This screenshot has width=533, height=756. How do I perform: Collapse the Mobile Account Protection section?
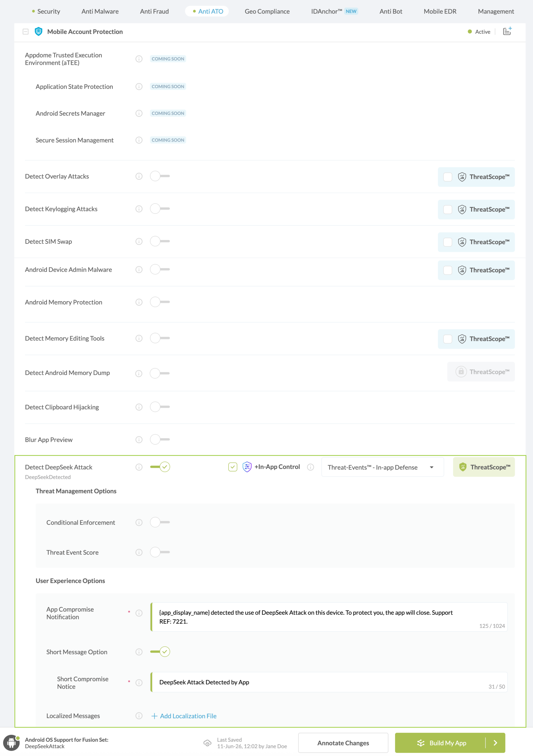(x=26, y=31)
